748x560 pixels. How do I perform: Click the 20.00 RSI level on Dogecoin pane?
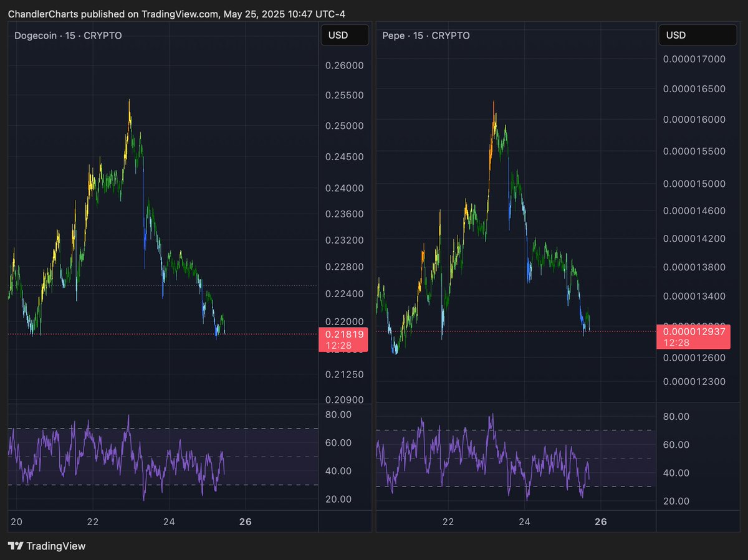click(338, 499)
